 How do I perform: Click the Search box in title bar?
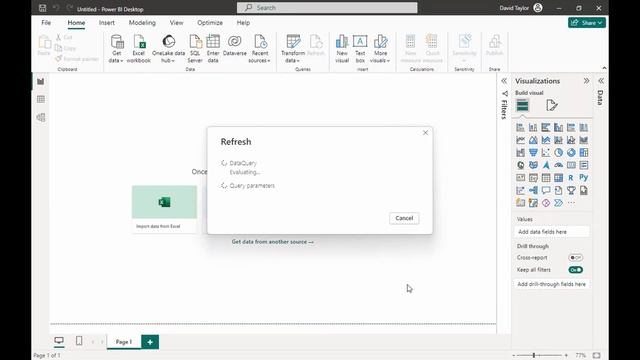point(327,8)
